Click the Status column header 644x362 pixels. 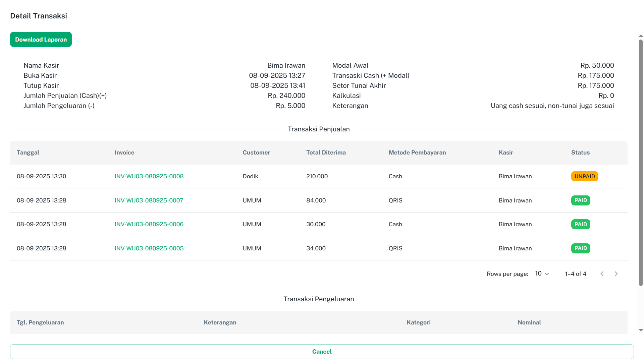(x=580, y=153)
